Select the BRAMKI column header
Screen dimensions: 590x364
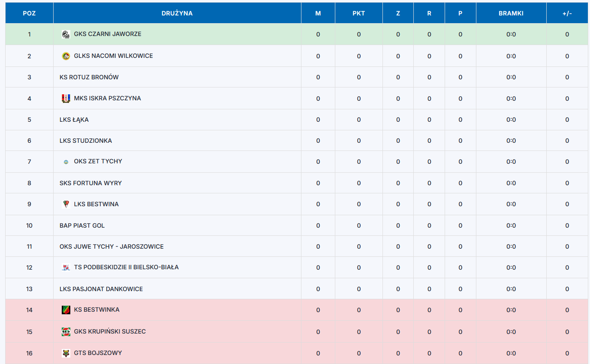[x=511, y=13]
